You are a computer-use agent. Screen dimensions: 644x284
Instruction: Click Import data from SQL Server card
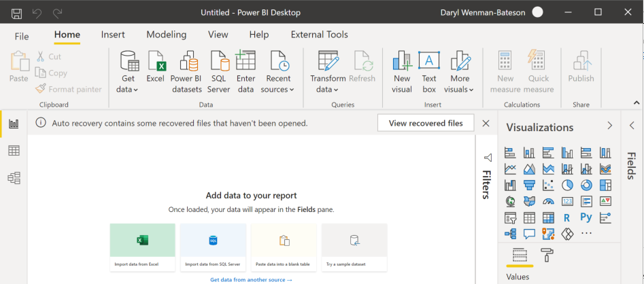coord(213,247)
